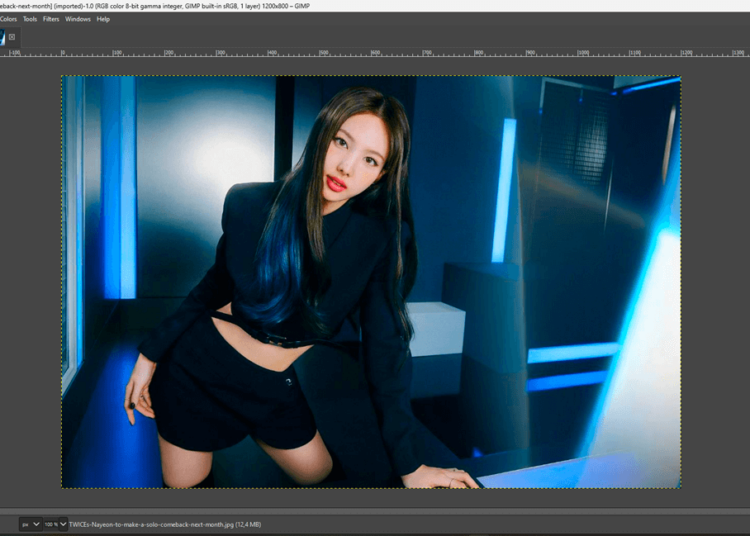Open the Filters menu
Image resolution: width=750 pixels, height=536 pixels.
(x=51, y=19)
